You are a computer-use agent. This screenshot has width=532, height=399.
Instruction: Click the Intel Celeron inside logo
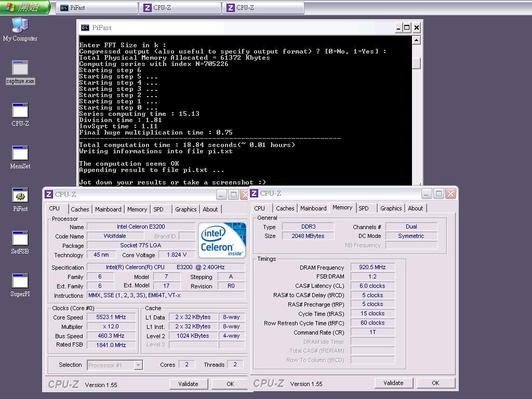point(222,240)
